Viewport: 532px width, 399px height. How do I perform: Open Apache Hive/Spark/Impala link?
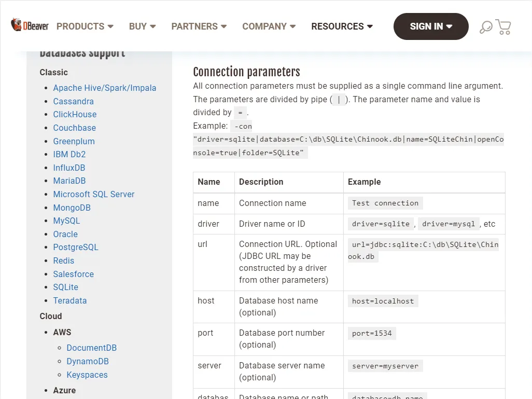point(105,88)
